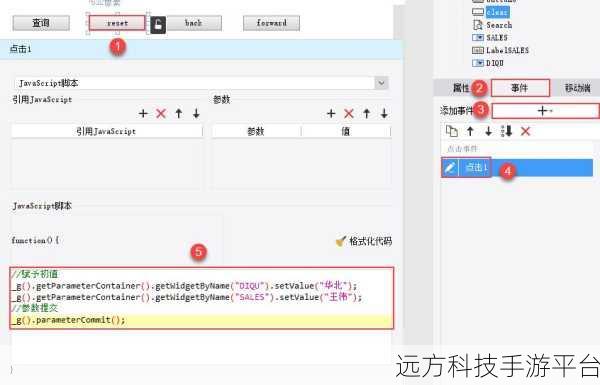Move 引用JavaScript entry up
The image size is (600, 385).
[179, 113]
